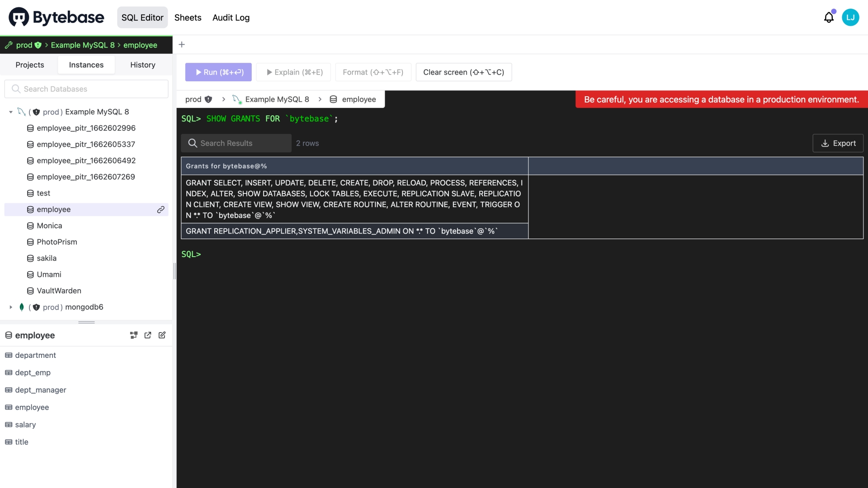Switch to the History tab
Viewport: 868px width, 488px height.
click(x=143, y=65)
